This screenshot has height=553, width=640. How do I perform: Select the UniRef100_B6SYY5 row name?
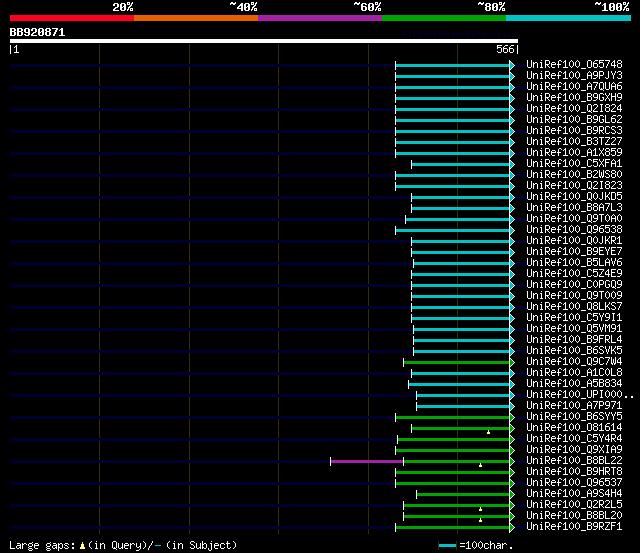pos(574,417)
